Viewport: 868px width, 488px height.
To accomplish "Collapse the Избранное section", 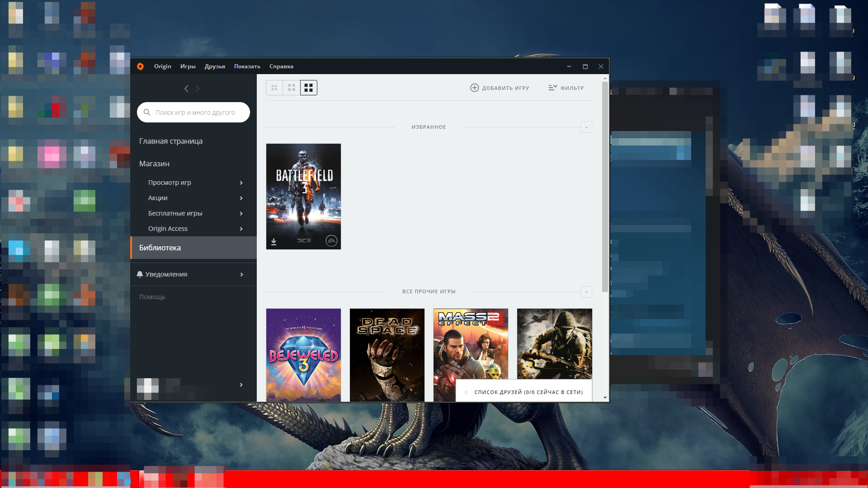I will [586, 127].
